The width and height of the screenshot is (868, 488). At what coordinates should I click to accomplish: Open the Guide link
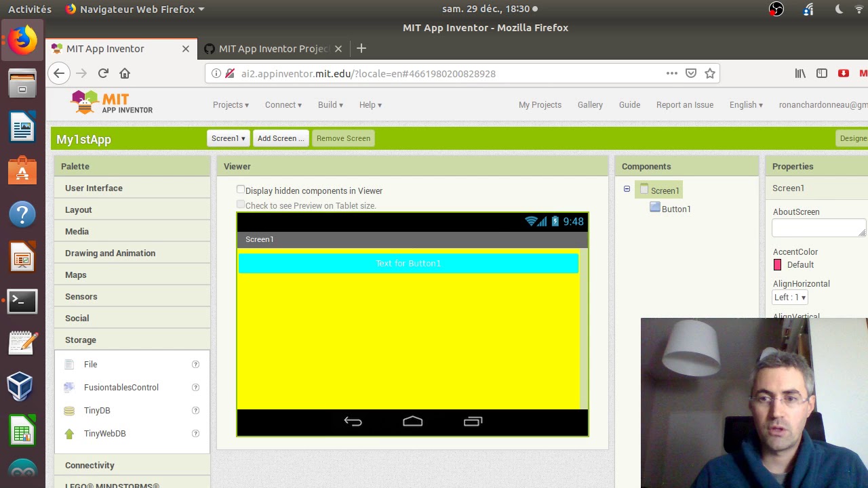629,105
